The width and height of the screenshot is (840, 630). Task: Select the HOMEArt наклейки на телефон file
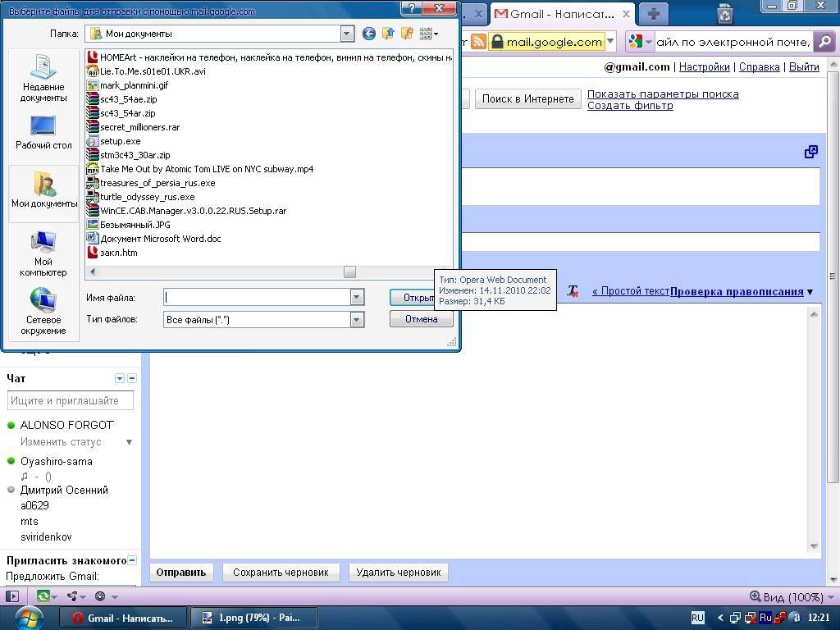[269, 57]
